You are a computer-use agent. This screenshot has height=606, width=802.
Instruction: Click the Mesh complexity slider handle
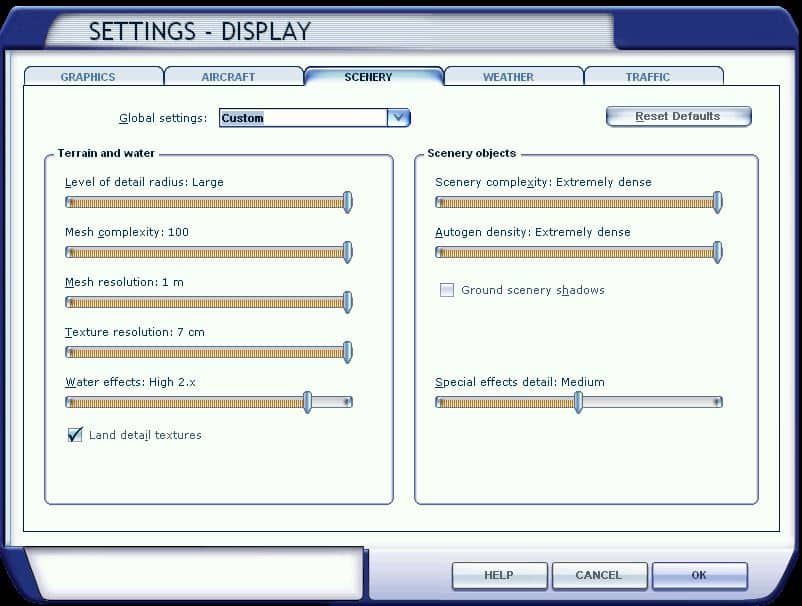[347, 252]
